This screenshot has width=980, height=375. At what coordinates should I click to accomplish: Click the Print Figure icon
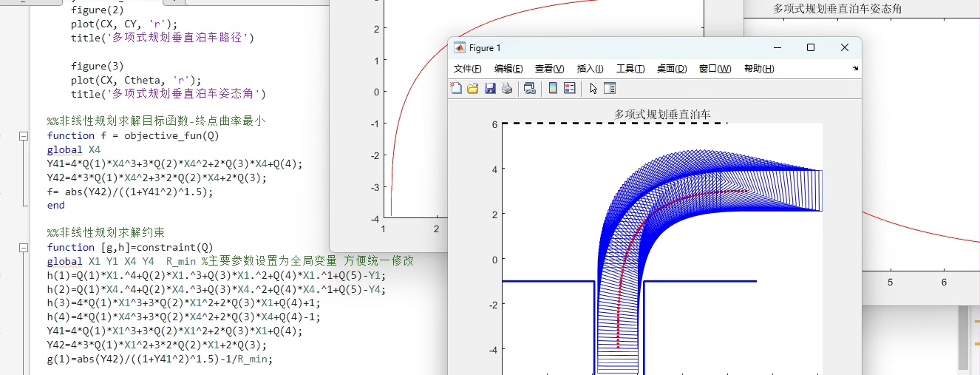pos(507,89)
